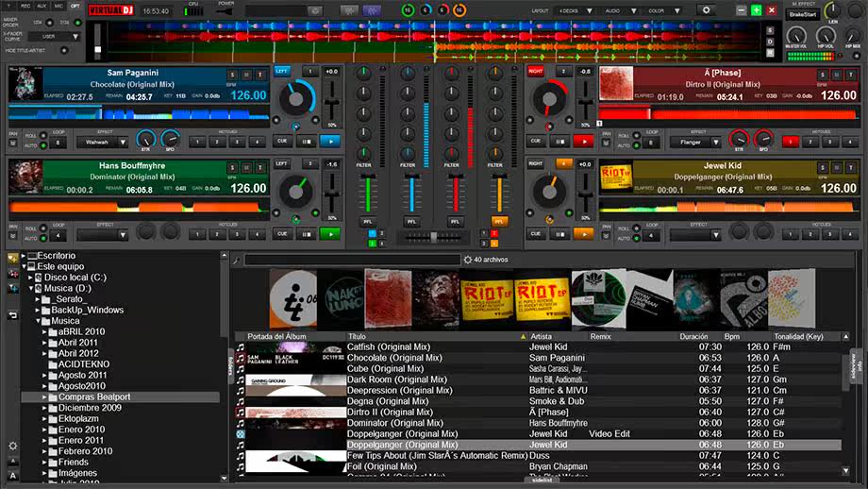Viewport: 868px width, 489px height.
Task: Click the green channel two volume fader
Action: click(x=368, y=194)
